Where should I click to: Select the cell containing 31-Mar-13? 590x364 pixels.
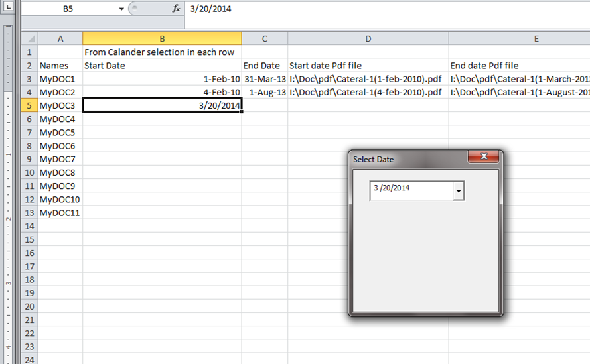264,79
